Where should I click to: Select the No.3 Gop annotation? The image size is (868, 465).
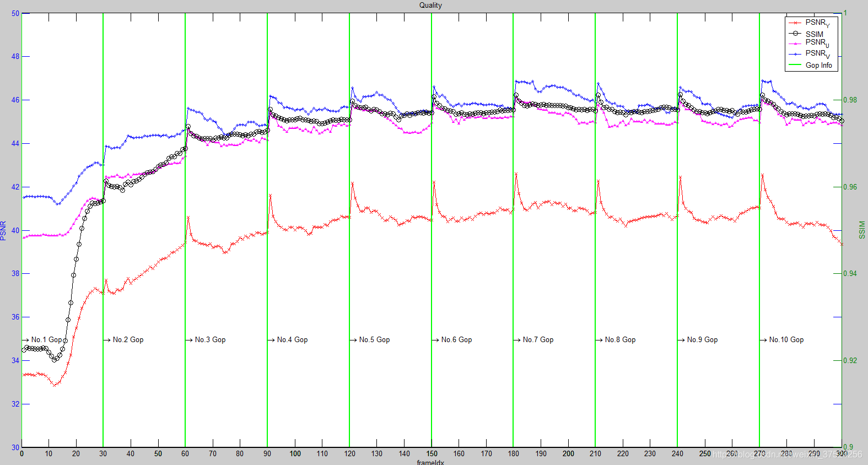tap(206, 340)
